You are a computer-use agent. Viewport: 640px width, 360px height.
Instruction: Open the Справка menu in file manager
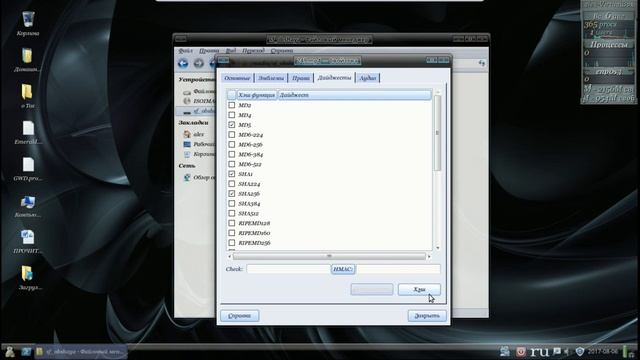[282, 51]
